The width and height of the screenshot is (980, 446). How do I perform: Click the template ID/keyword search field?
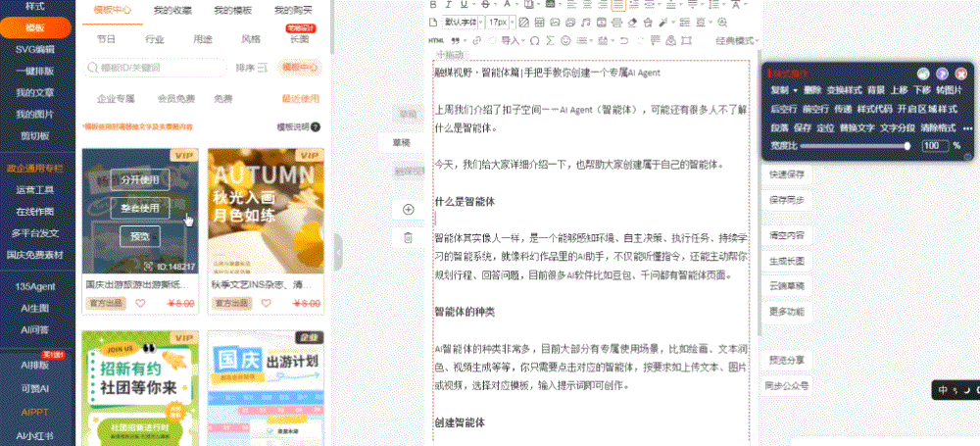(155, 68)
